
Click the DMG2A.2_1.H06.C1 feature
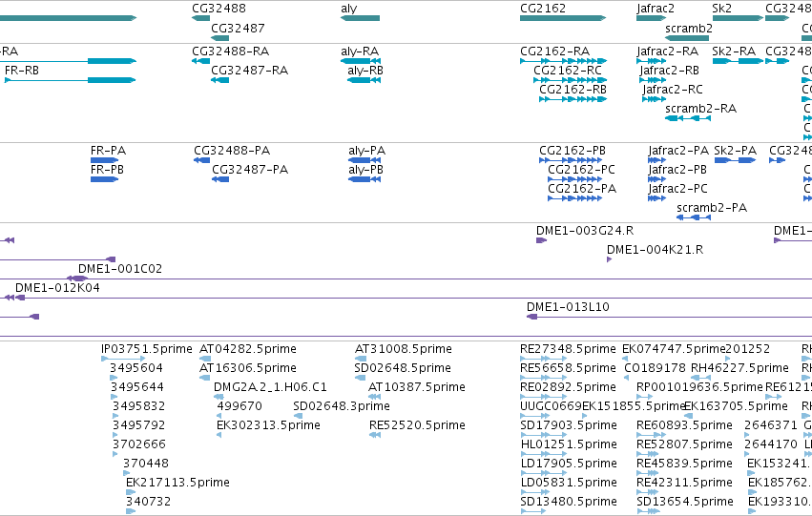[219, 397]
